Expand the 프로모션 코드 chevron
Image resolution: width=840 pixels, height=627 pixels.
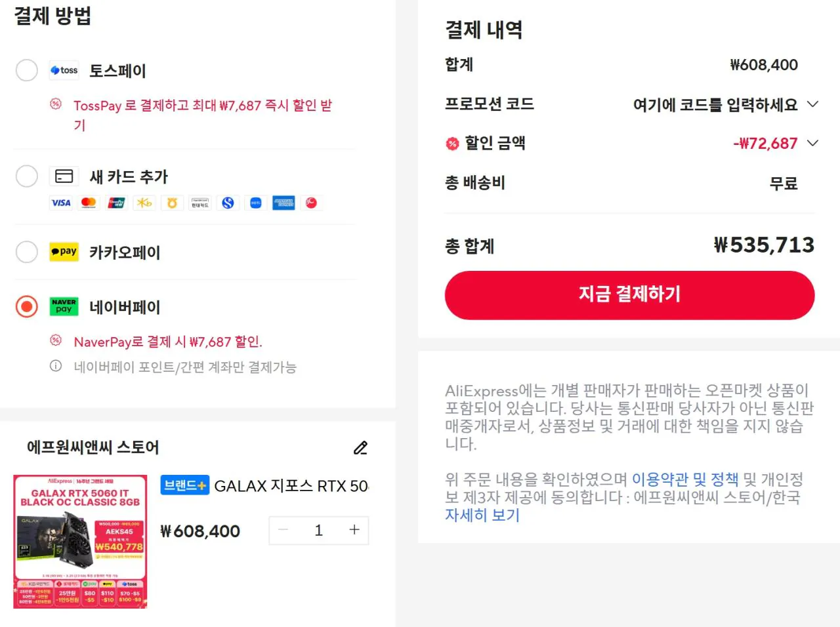click(812, 104)
